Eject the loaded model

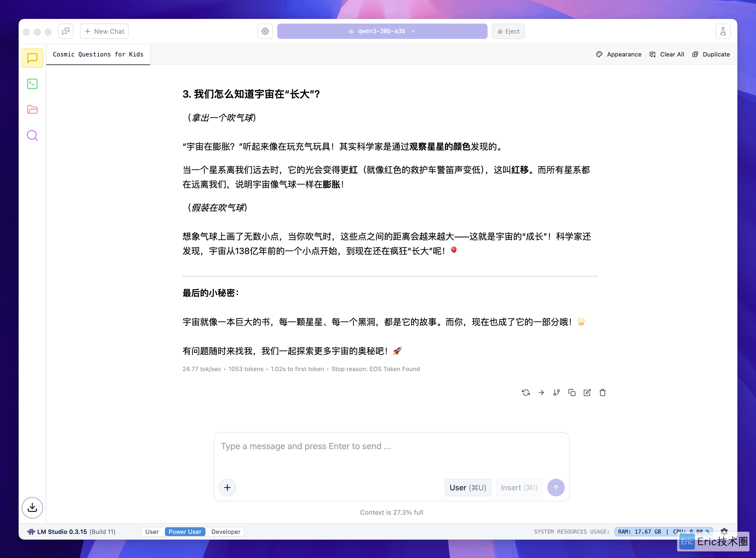click(x=508, y=31)
